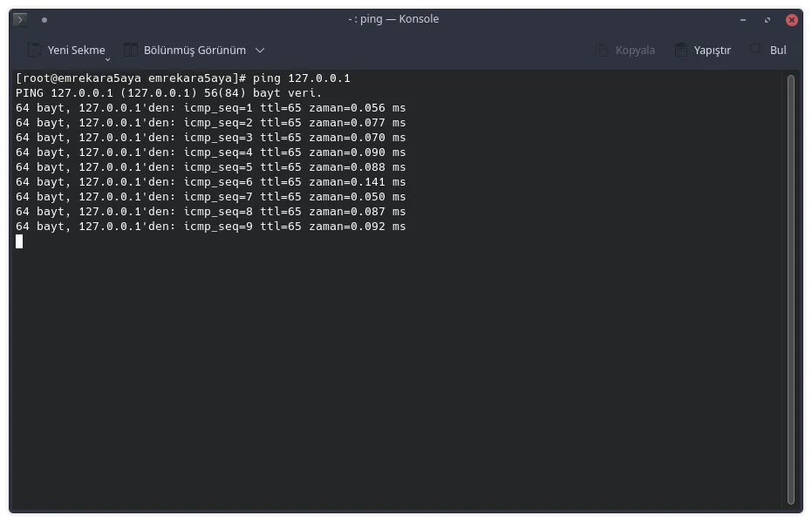The image size is (812, 522).
Task: Click the Yeni Sekme new tab icon
Action: click(35, 51)
